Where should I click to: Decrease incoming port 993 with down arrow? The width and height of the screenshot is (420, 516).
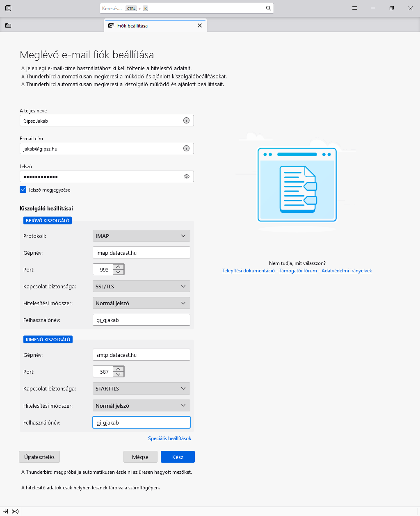118,272
